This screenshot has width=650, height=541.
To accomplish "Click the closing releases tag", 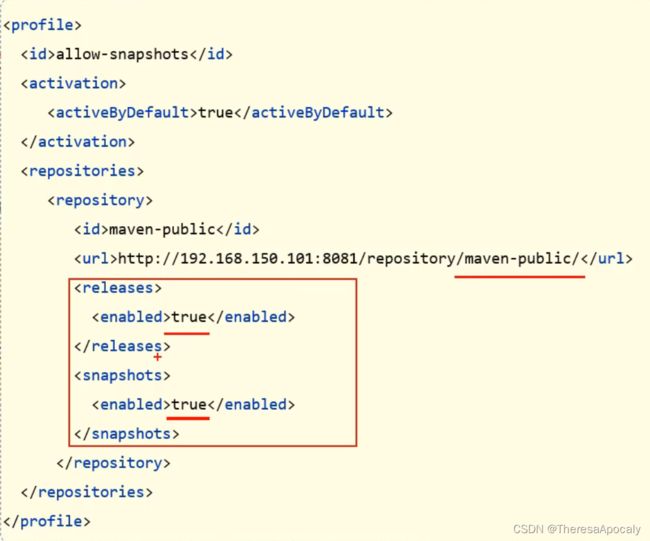I will (x=122, y=346).
